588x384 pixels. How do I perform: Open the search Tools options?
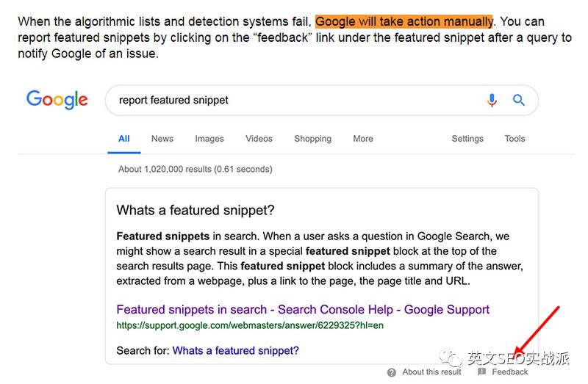coord(514,139)
